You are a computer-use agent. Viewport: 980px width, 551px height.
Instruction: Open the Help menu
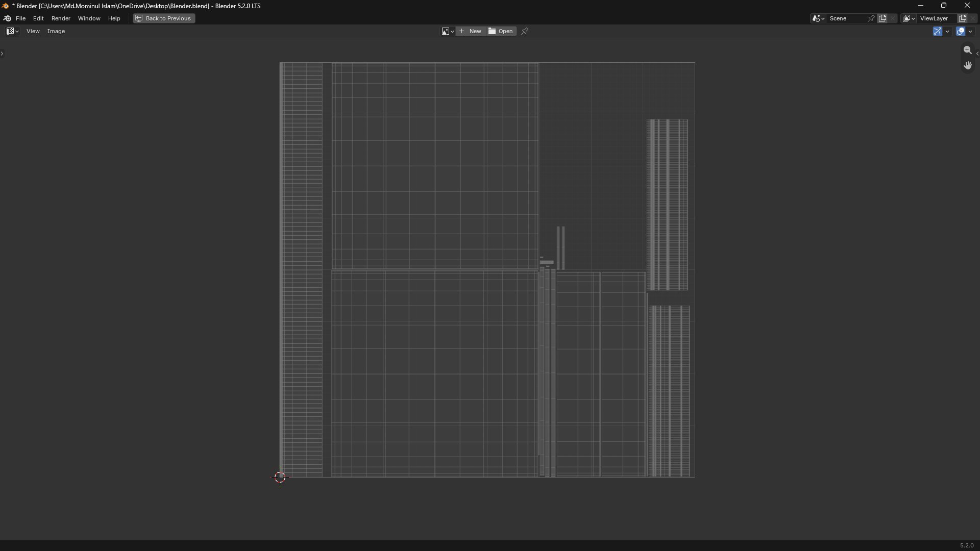tap(114, 18)
